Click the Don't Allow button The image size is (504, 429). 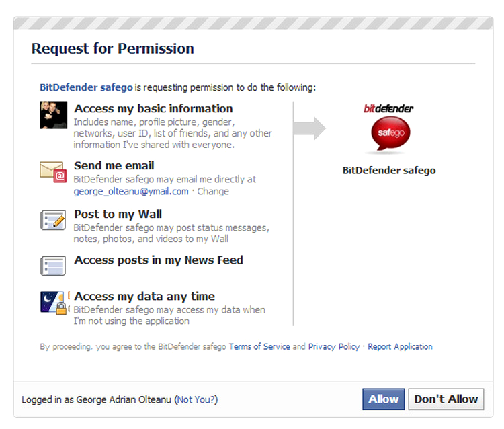point(446,399)
